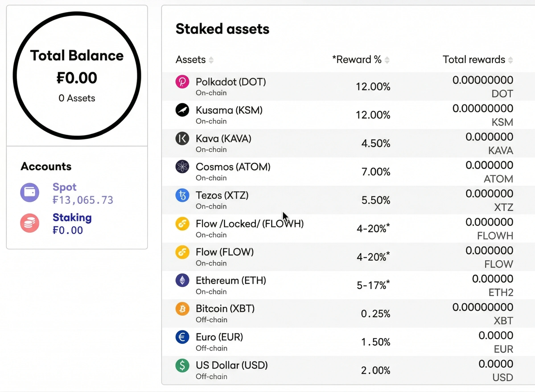The width and height of the screenshot is (535, 392).
Task: Click the Ethereum (ETH) diamond icon
Action: [182, 280]
